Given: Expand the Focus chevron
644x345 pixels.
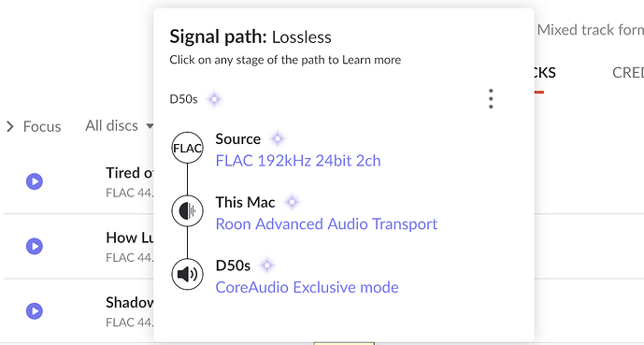Looking at the screenshot, I should point(10,126).
